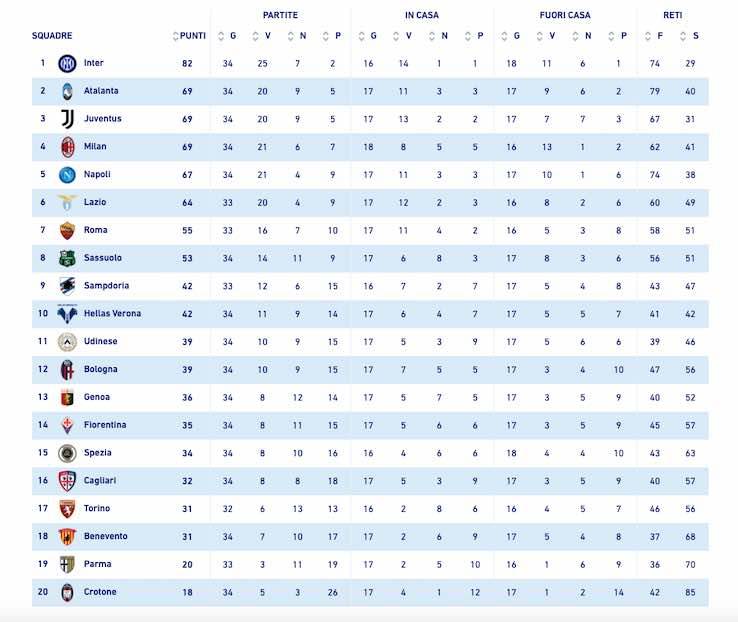Click the IN CASA header group
The width and height of the screenshot is (738, 622).
point(421,15)
